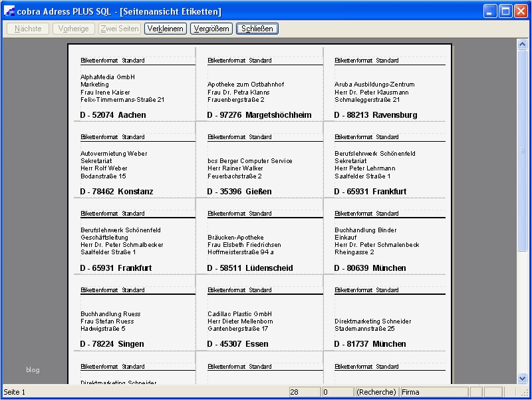Click 'Rheingasse 2' address text

tap(354, 252)
